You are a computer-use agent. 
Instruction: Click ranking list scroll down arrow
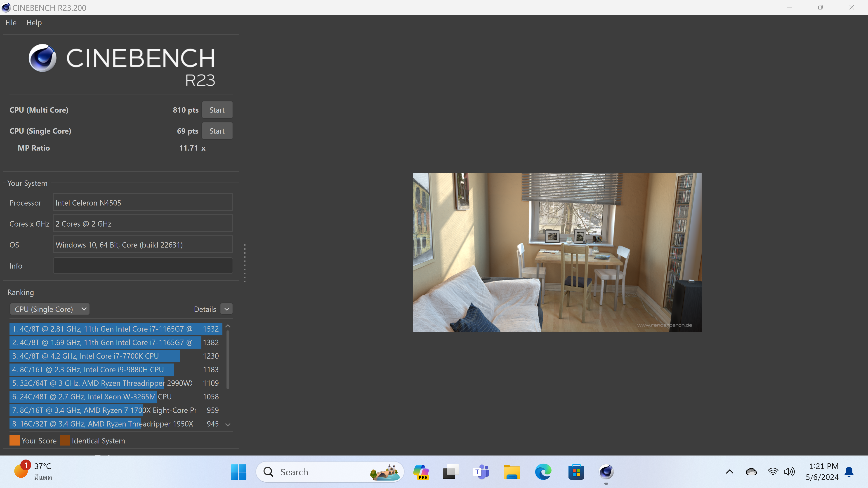pos(228,425)
